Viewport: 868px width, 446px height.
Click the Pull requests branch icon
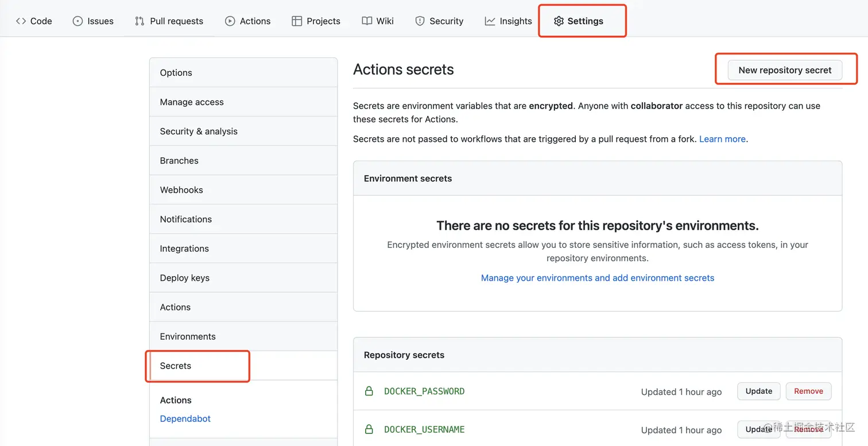[x=139, y=21]
